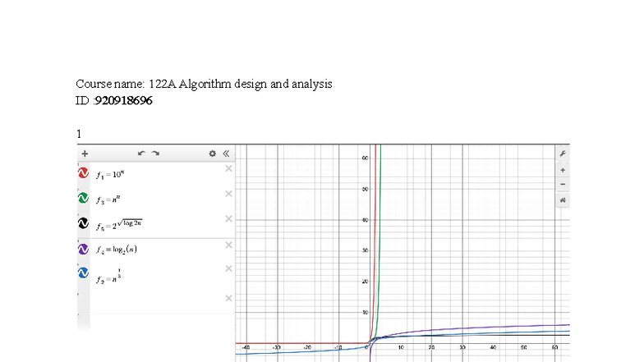Undo the last expression edit
This screenshot has height=362, width=644.
tap(141, 153)
